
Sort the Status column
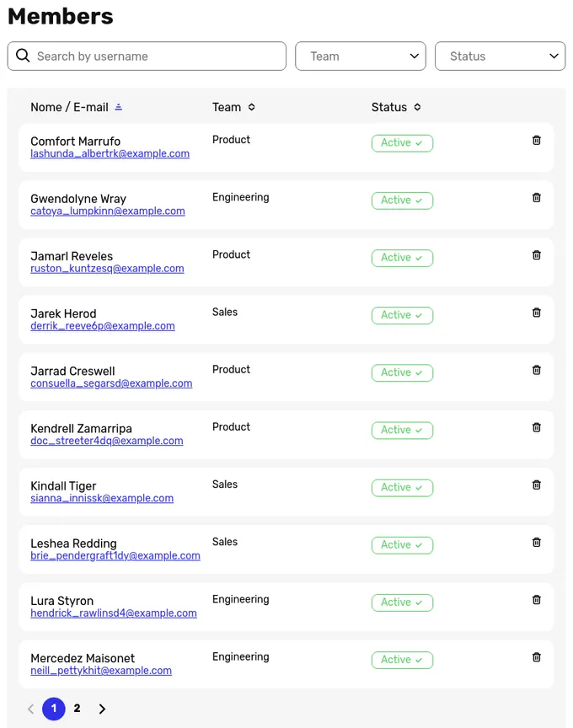click(417, 107)
